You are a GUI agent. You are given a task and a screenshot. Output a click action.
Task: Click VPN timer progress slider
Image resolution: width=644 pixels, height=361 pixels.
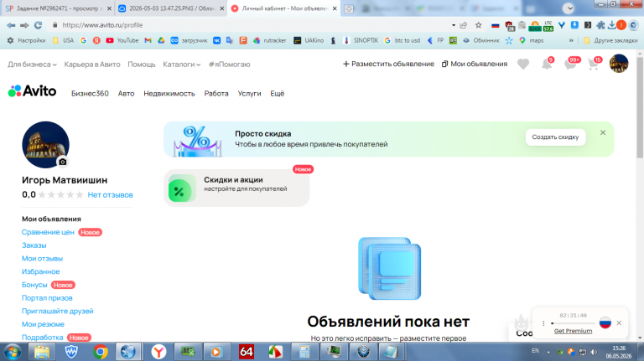click(x=573, y=323)
